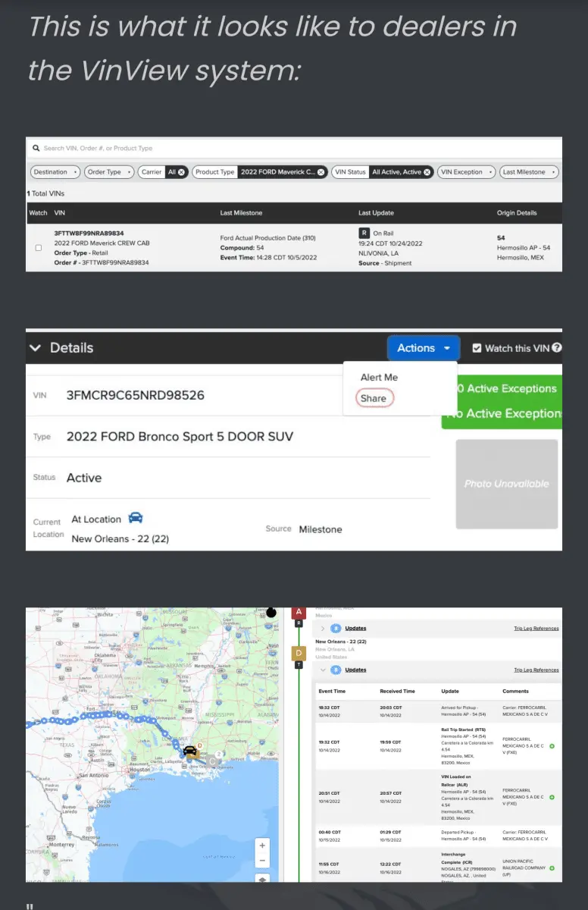The height and width of the screenshot is (910, 588).
Task: Open the Destination filter dropdown
Action: 55,172
